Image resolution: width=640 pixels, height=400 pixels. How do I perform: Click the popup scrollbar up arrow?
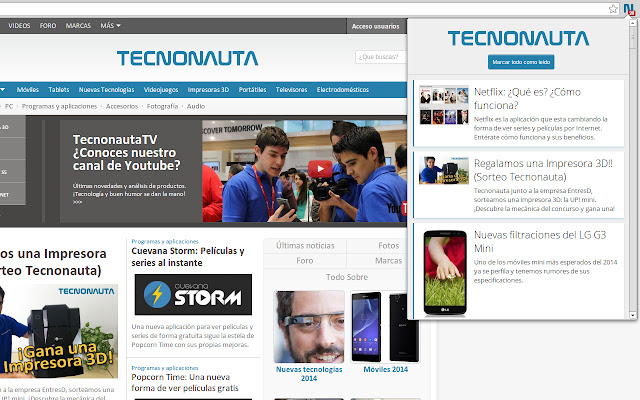(633, 22)
